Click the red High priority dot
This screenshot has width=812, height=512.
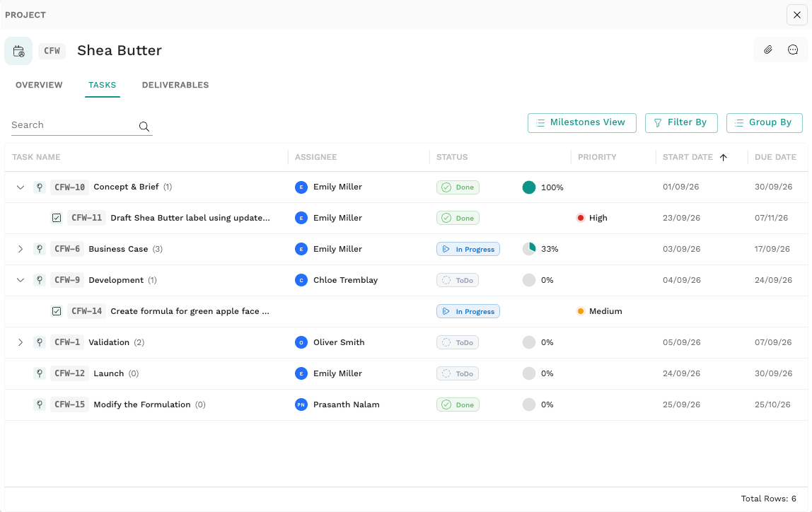581,218
